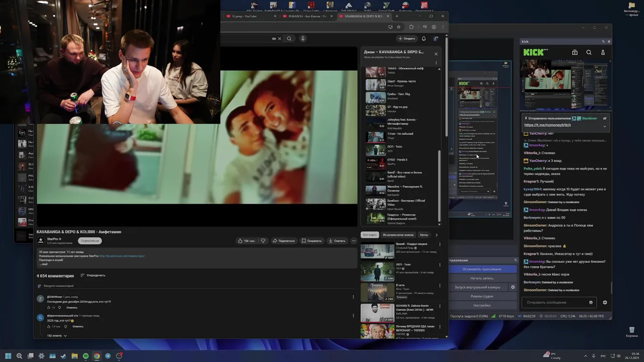This screenshot has height=362, width=644.
Task: Click the Download button under video
Action: (x=337, y=241)
